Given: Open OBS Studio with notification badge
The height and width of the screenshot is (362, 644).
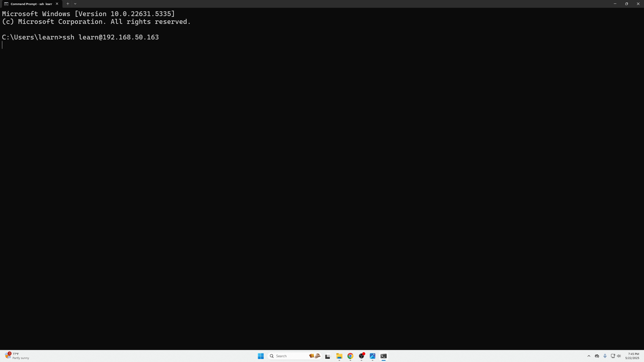Looking at the screenshot, I should (x=362, y=356).
